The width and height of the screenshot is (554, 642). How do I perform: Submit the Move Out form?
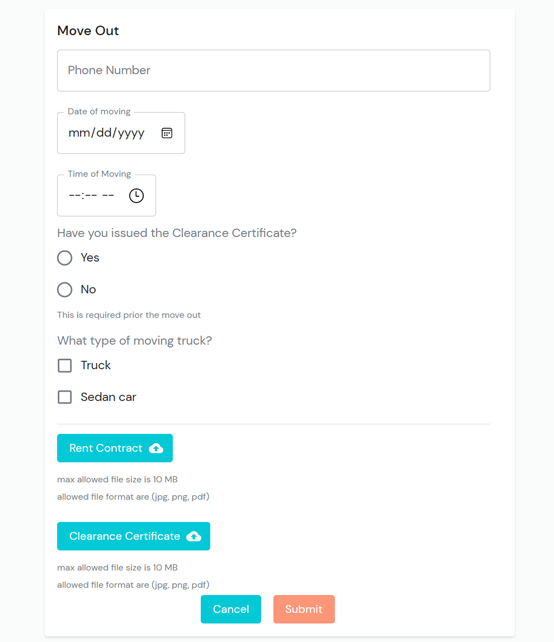point(304,609)
